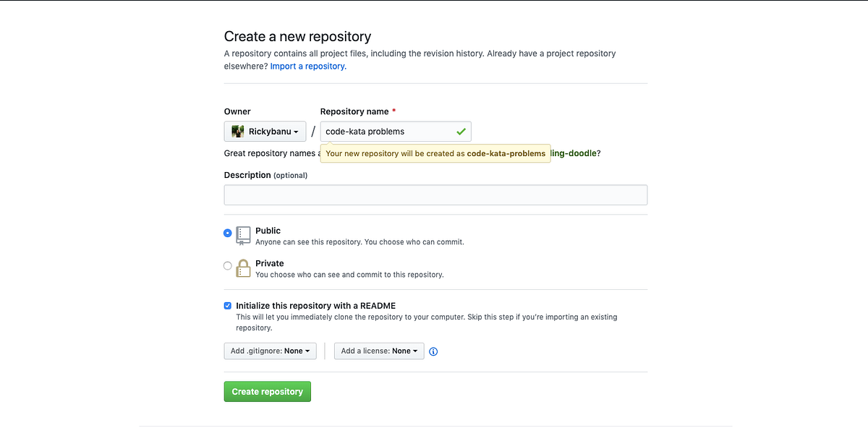The image size is (868, 428).
Task: Click the Create repository button
Action: (x=267, y=391)
